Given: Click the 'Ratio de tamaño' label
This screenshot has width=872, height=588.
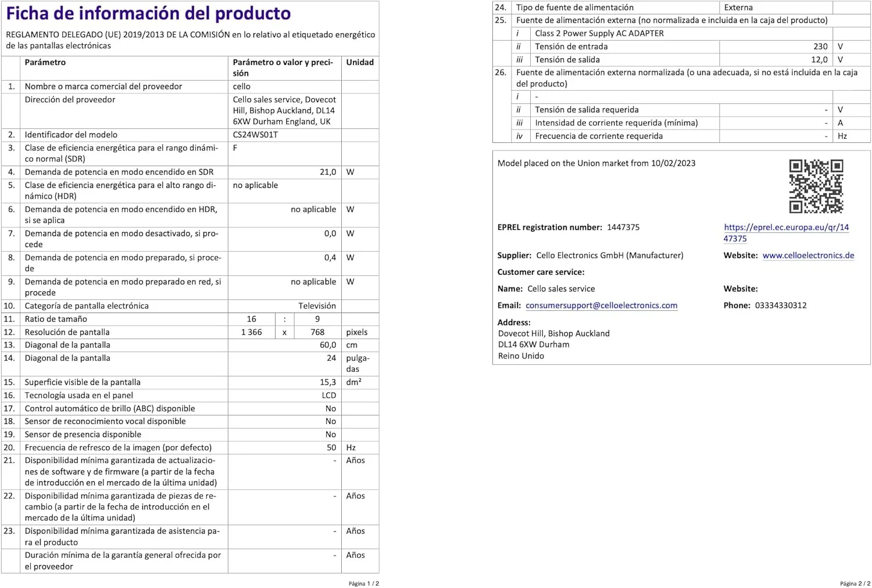Looking at the screenshot, I should 56,319.
